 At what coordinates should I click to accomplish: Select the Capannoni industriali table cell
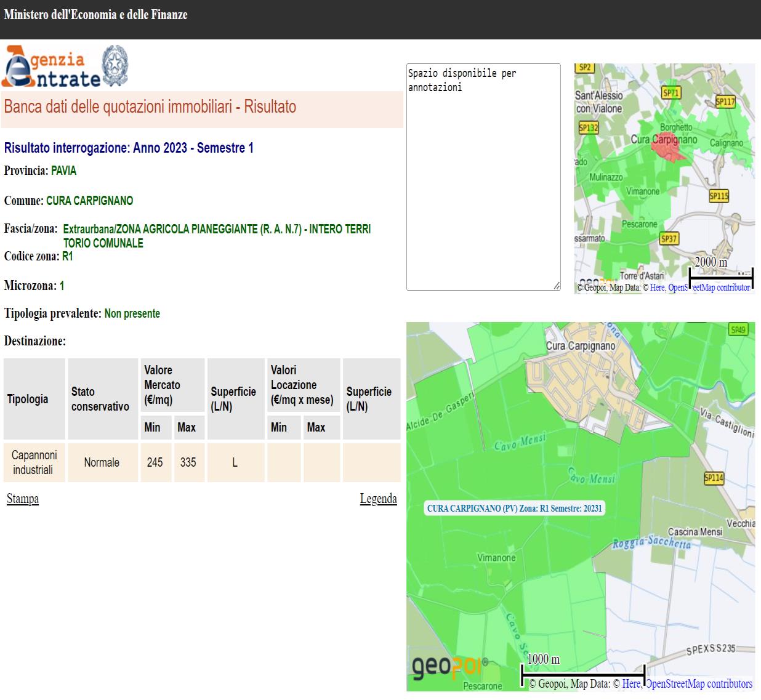click(x=34, y=462)
